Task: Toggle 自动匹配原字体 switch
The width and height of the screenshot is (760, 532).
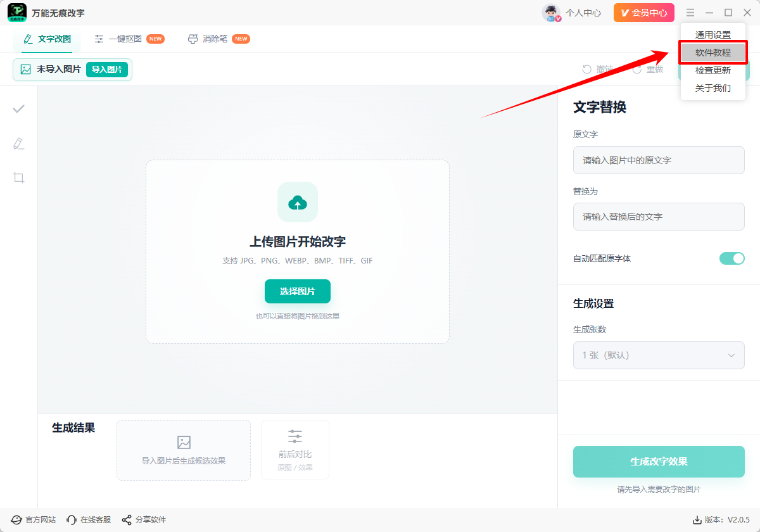Action: tap(731, 258)
